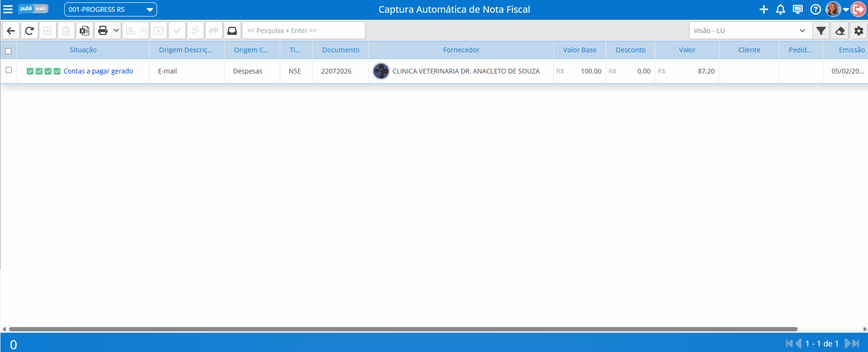Sort by the Situação column header
The image size is (868, 352).
click(83, 50)
